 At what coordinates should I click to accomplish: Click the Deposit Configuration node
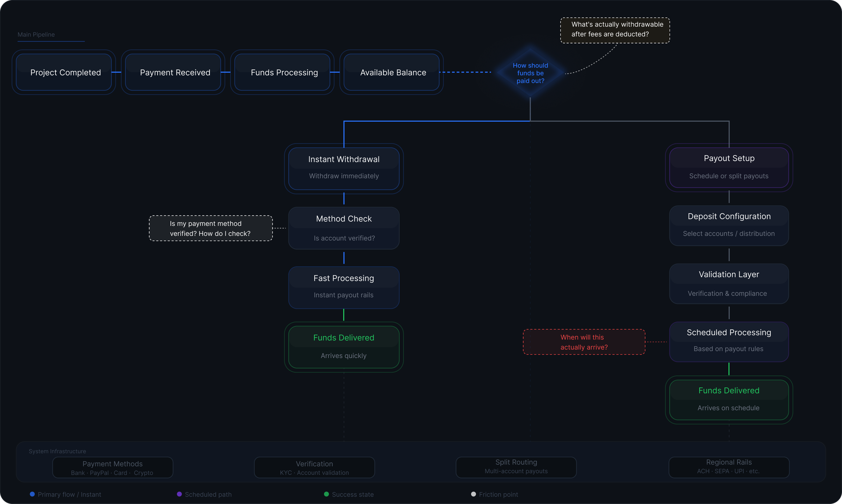pyautogui.click(x=729, y=225)
